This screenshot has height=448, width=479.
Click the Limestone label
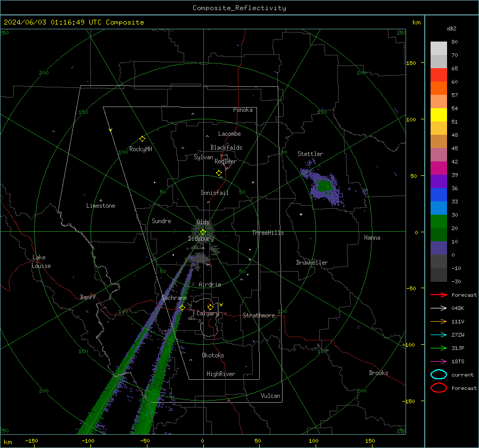[101, 206]
